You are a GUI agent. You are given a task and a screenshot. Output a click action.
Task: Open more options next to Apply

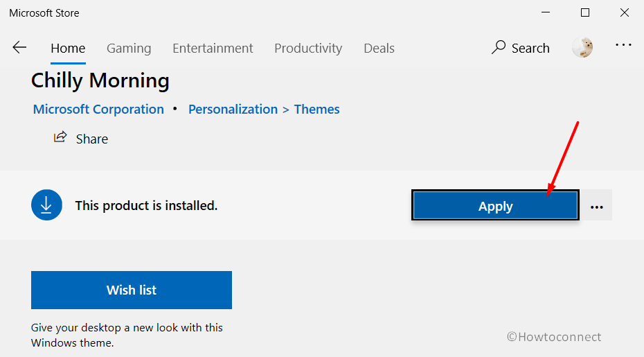click(596, 206)
